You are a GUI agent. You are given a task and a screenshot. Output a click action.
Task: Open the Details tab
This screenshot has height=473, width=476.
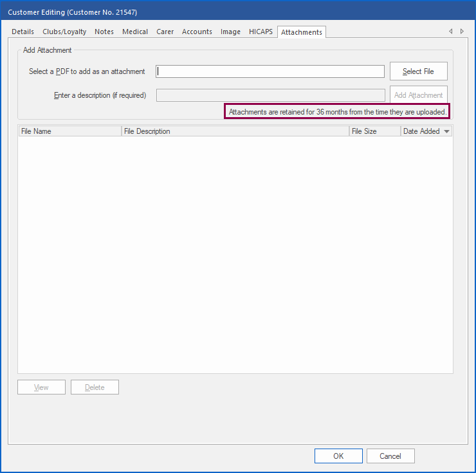[23, 32]
